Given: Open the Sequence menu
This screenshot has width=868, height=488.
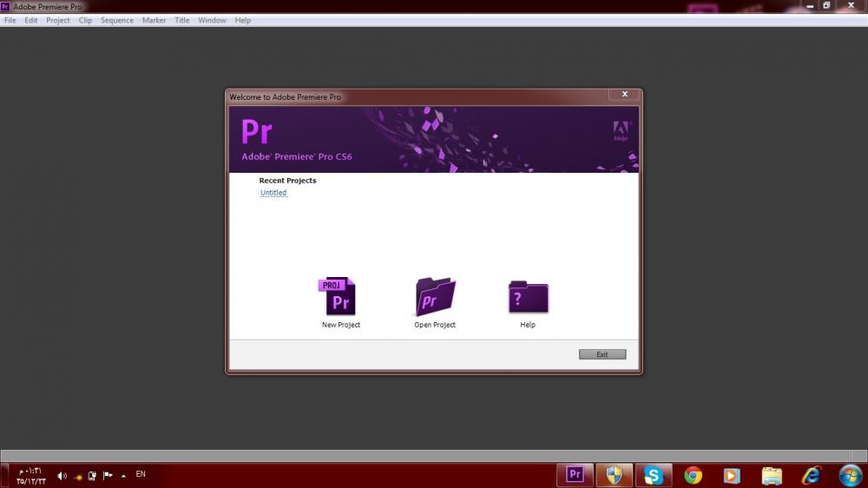Looking at the screenshot, I should [117, 20].
